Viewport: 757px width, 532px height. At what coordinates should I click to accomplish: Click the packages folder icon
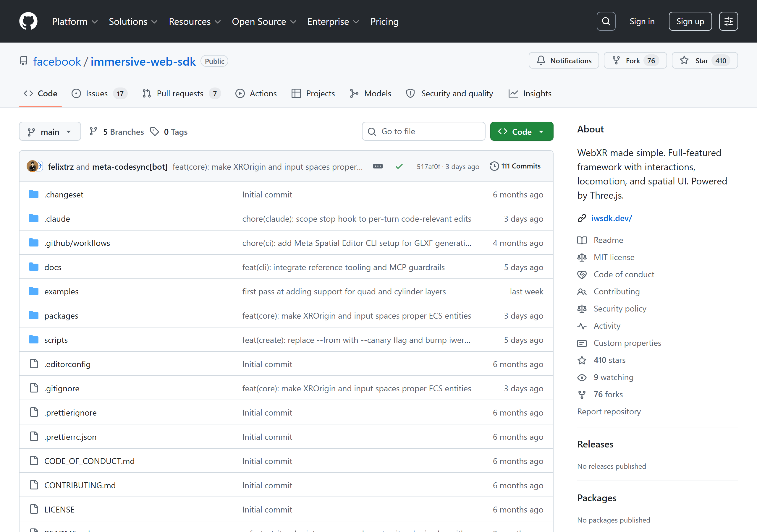pyautogui.click(x=34, y=315)
